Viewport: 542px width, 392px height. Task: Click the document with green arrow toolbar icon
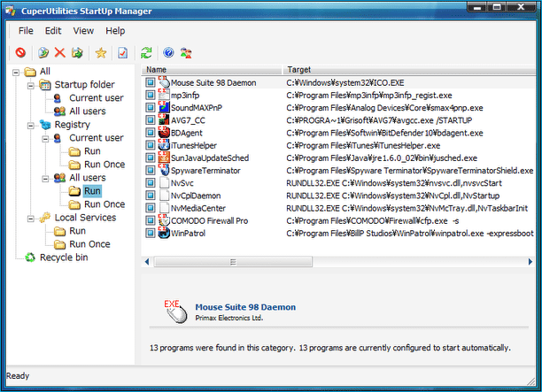click(x=43, y=52)
